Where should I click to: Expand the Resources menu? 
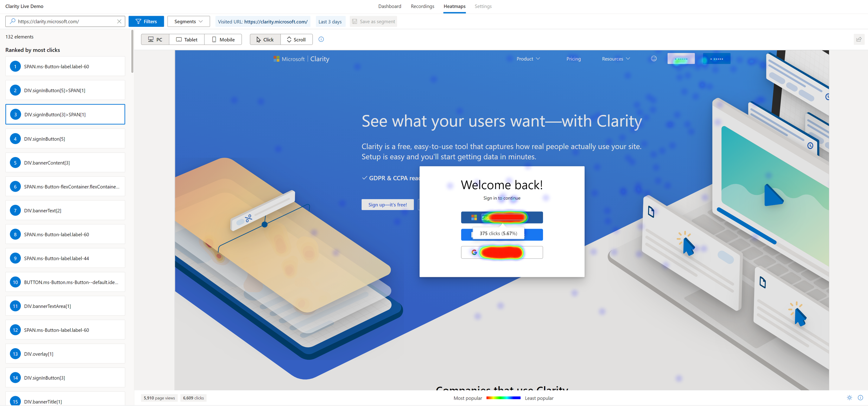point(616,59)
